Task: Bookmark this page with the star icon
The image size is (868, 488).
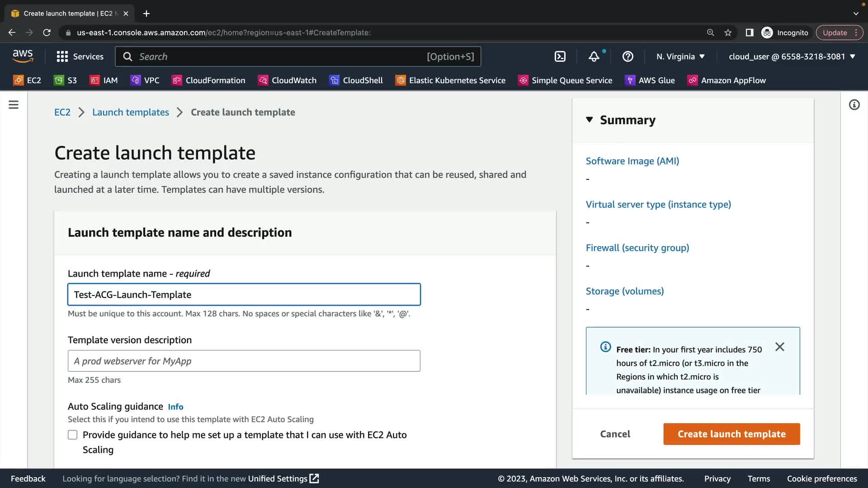Action: point(728,33)
